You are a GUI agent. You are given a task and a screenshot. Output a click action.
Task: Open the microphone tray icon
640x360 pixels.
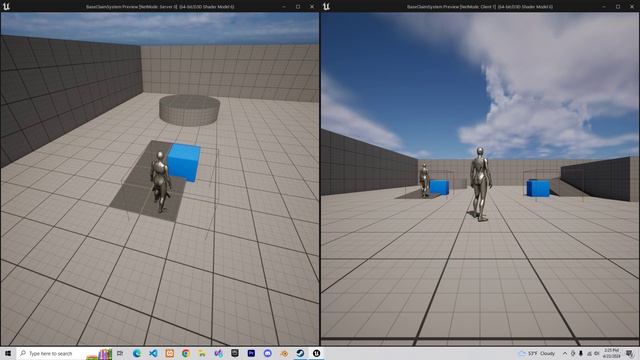581,353
